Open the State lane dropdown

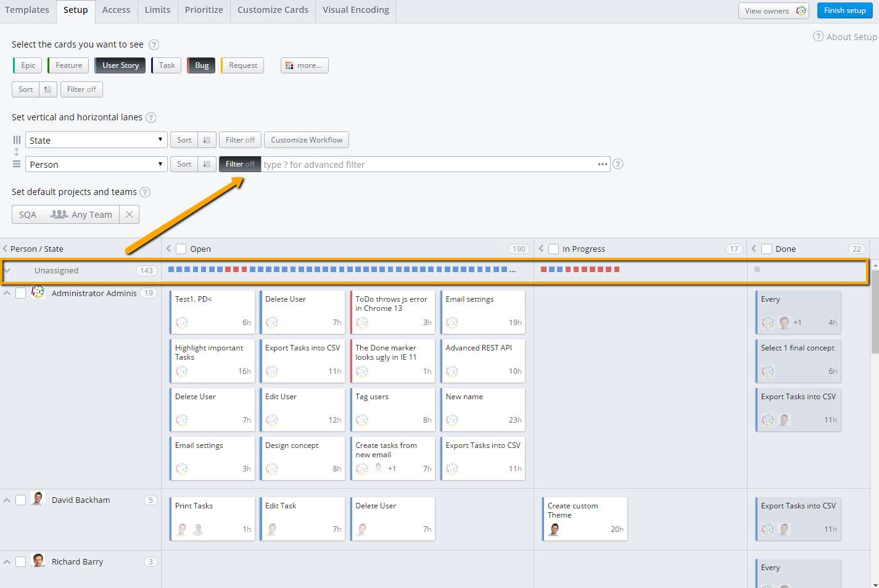[96, 140]
